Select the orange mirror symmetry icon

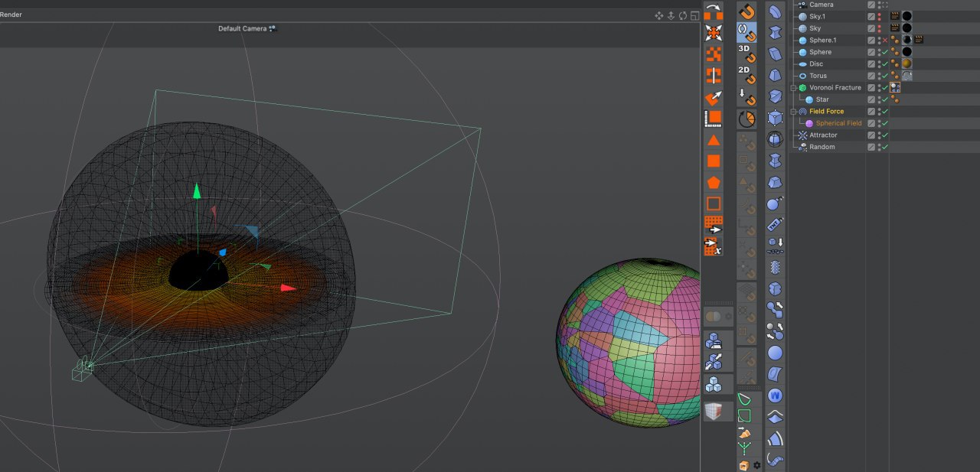[714, 75]
